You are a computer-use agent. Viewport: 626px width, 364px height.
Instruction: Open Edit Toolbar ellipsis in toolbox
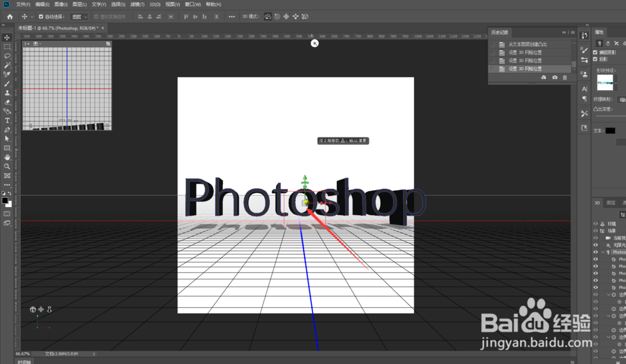coord(7,185)
